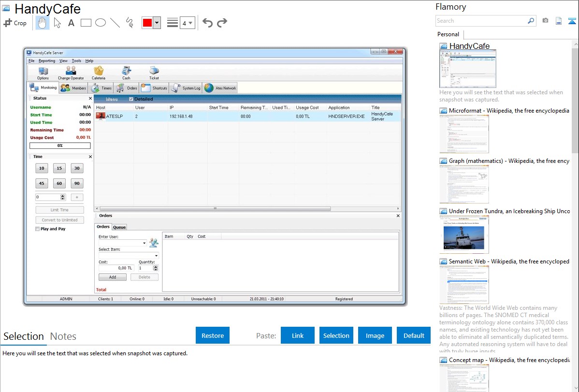This screenshot has height=392, width=579.
Task: Click the Flamory search field
Action: 481,21
